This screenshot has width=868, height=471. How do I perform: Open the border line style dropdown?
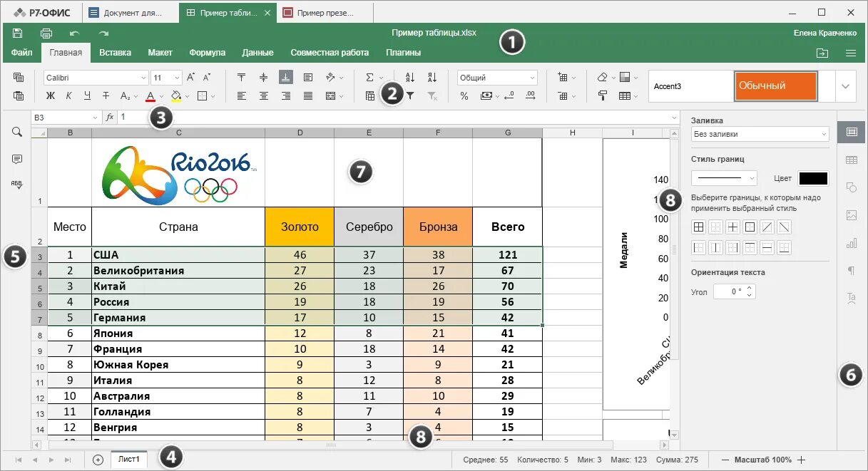725,178
